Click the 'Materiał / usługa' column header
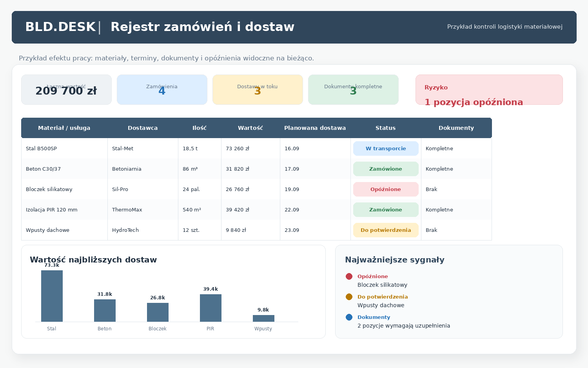The image size is (588, 368). point(64,128)
